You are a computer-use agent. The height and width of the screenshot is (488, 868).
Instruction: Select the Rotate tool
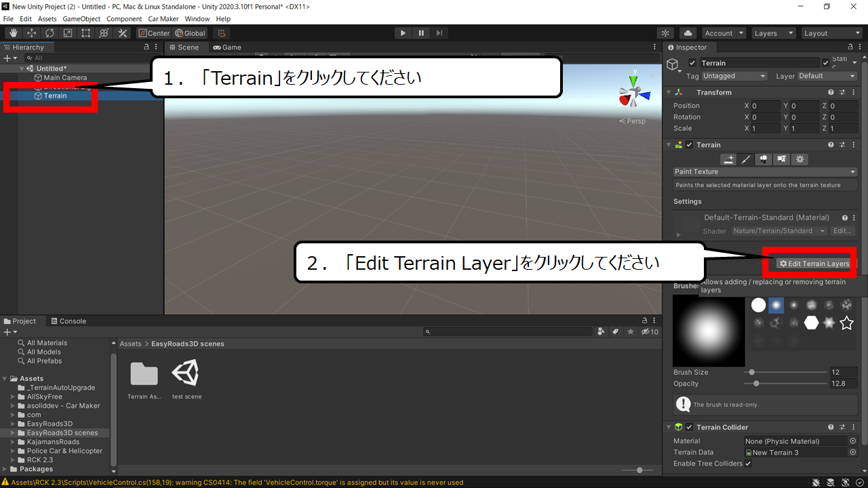point(50,33)
